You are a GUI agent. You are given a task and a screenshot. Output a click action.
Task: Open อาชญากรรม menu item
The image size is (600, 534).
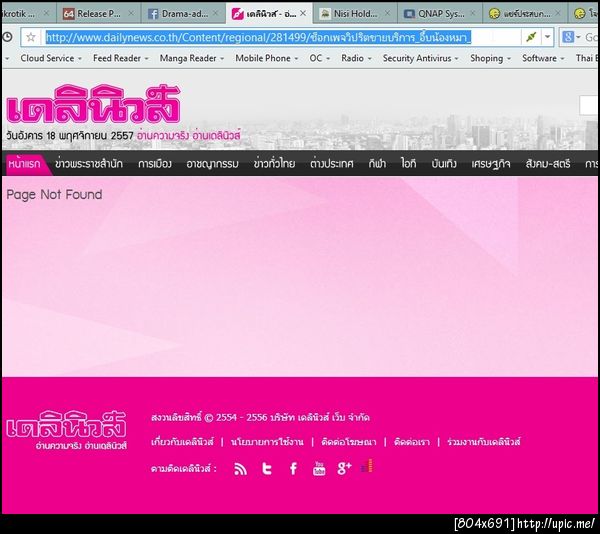(x=212, y=164)
